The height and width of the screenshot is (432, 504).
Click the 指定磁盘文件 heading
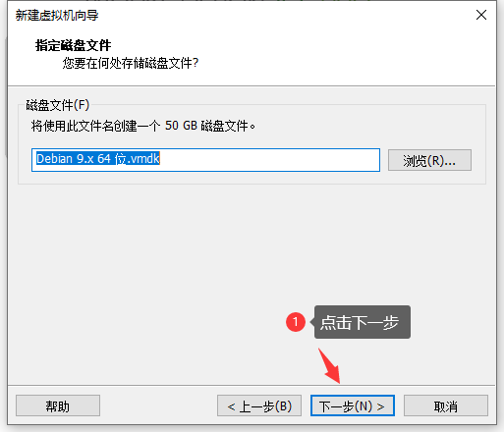[x=74, y=45]
